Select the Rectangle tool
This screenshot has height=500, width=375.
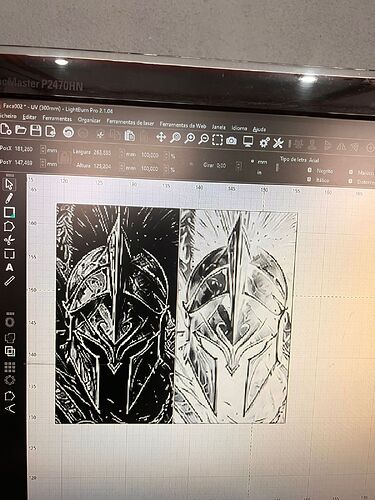click(9, 212)
